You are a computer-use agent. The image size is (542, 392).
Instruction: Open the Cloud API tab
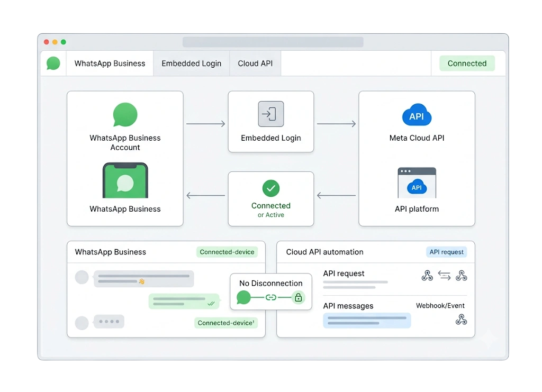[255, 63]
